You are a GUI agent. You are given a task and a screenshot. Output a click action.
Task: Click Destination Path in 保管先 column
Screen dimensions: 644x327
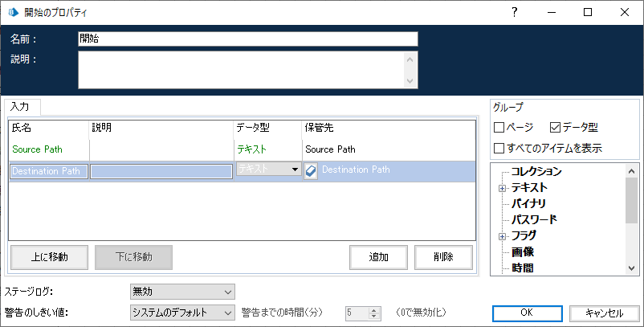pyautogui.click(x=356, y=170)
